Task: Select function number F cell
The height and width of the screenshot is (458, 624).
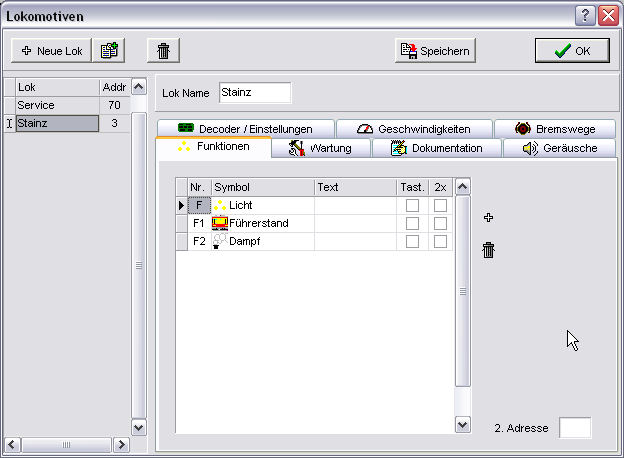Action: 199,205
